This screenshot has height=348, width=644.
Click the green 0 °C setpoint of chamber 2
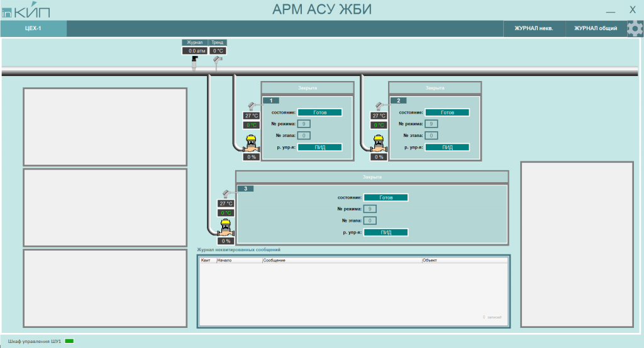click(x=379, y=125)
